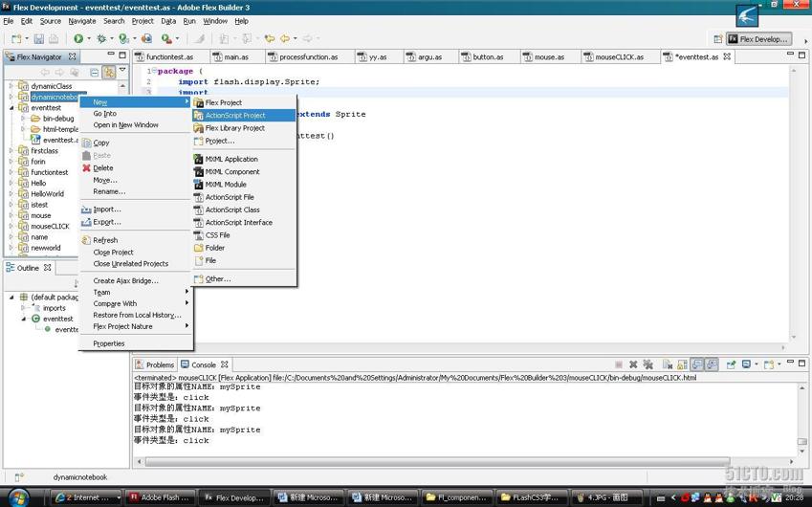This screenshot has width=812, height=507.
Task: Select the HelloWorld project in navigator
Action: (x=47, y=193)
